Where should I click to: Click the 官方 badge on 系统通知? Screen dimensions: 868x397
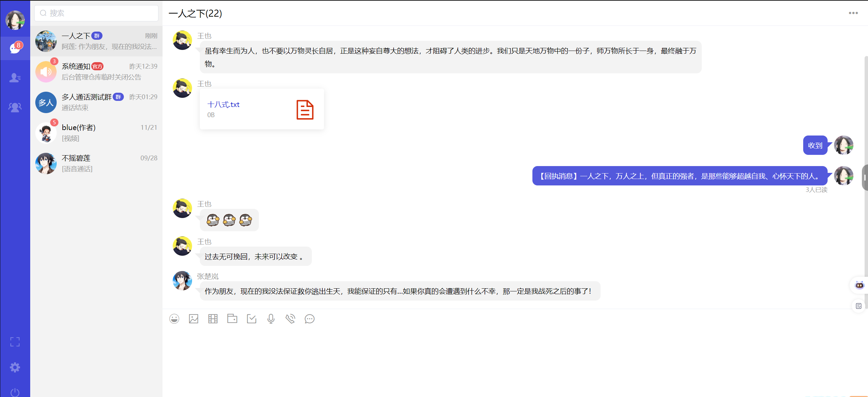click(97, 66)
